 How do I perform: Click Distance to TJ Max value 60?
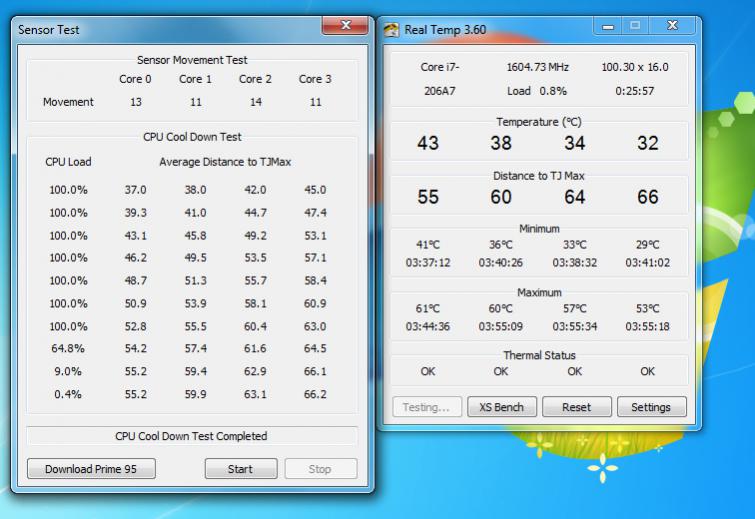pyautogui.click(x=501, y=197)
